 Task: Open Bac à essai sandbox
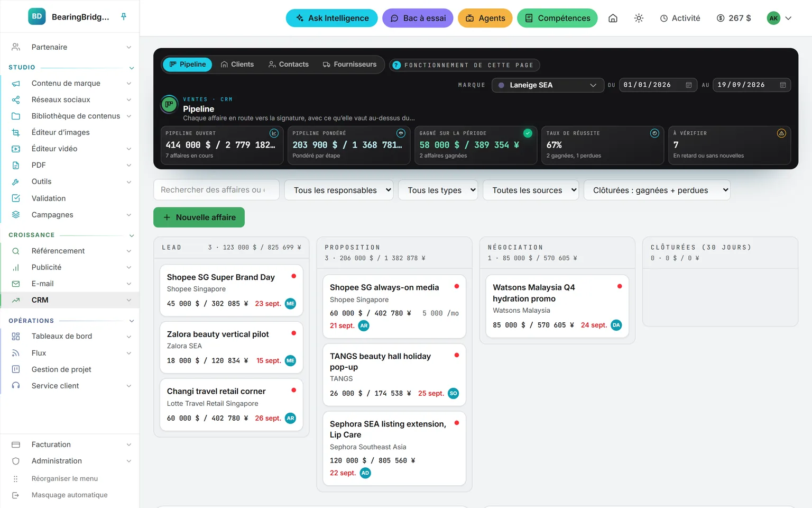pos(418,18)
